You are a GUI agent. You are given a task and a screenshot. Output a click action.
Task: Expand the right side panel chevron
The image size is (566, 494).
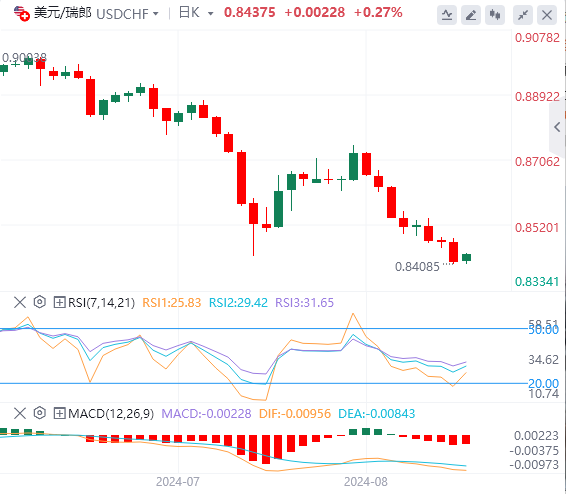pos(557,127)
